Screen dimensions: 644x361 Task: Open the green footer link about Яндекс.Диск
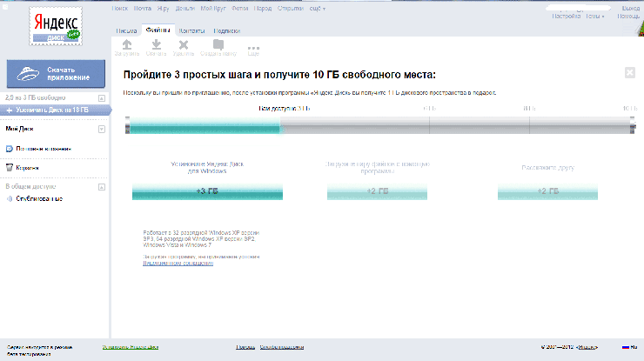[131, 347]
